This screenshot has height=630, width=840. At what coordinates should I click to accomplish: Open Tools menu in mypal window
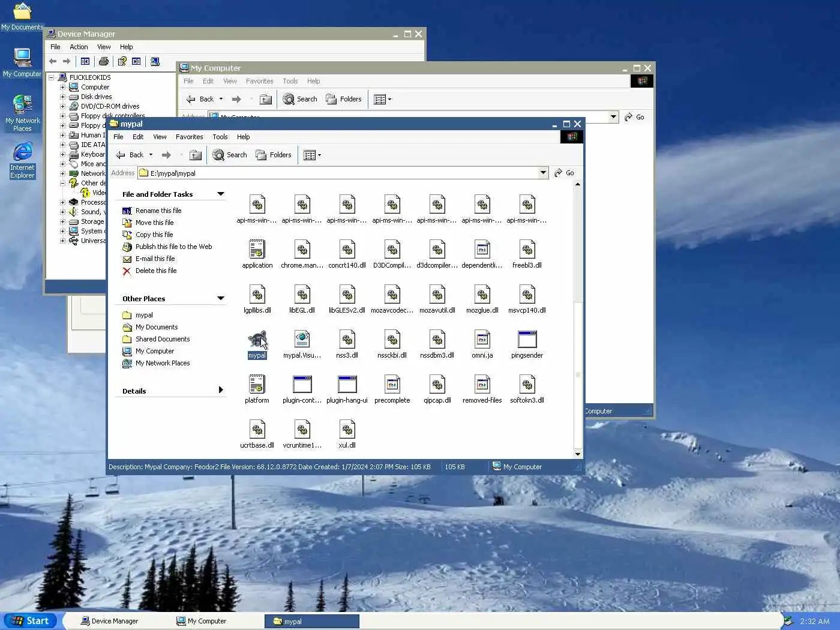220,137
